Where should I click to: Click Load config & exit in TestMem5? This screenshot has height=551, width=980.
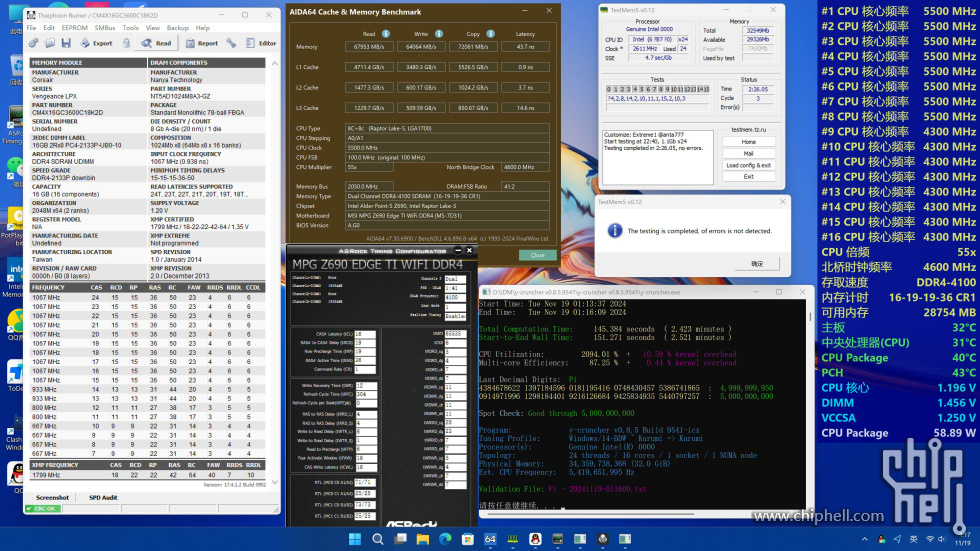749,166
